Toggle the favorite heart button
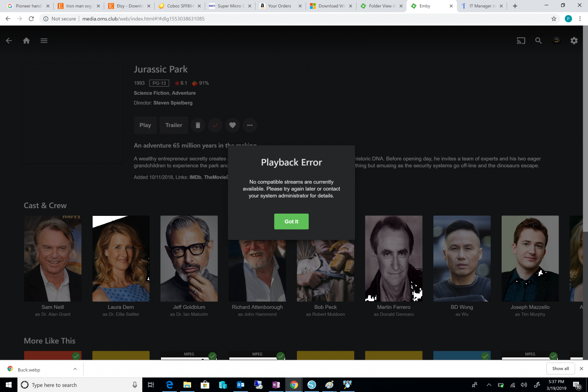588x392 pixels. [233, 125]
